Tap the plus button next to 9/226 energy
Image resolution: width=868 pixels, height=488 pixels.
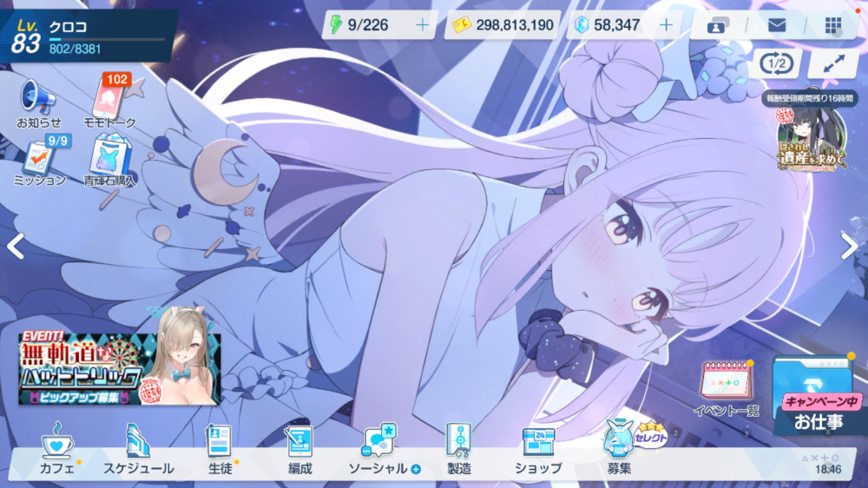coord(422,25)
